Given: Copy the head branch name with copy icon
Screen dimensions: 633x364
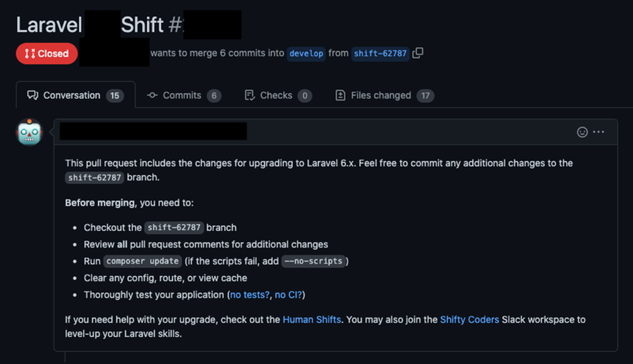Looking at the screenshot, I should (418, 53).
